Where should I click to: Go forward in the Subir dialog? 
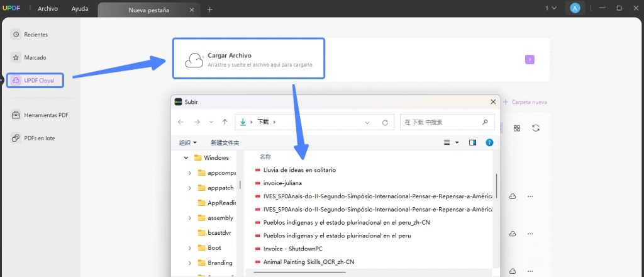click(x=197, y=122)
